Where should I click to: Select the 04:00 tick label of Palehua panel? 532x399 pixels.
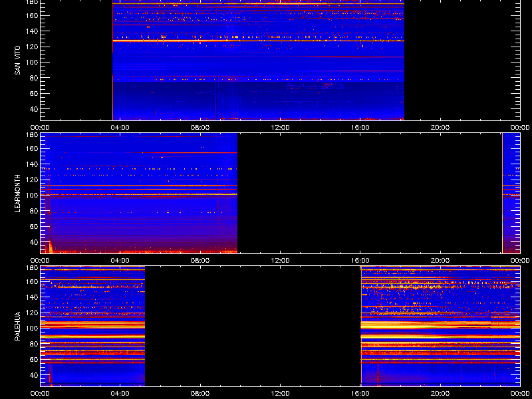(x=120, y=394)
